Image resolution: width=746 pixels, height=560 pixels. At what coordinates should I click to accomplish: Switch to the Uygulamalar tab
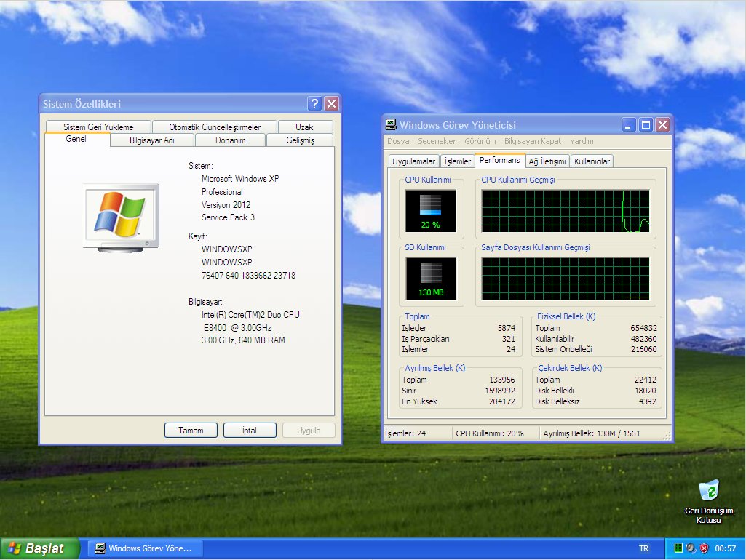click(x=413, y=161)
